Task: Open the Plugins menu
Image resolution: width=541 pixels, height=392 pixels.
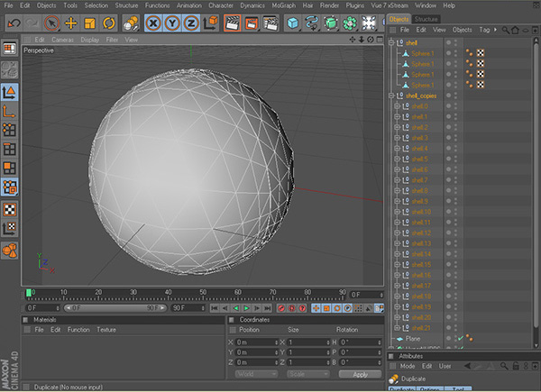Action: pyautogui.click(x=355, y=5)
